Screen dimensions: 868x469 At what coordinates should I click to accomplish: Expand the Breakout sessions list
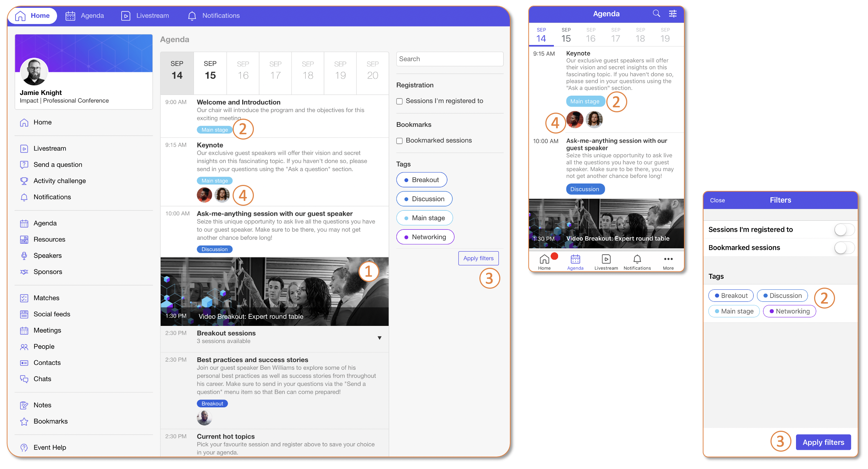click(379, 338)
